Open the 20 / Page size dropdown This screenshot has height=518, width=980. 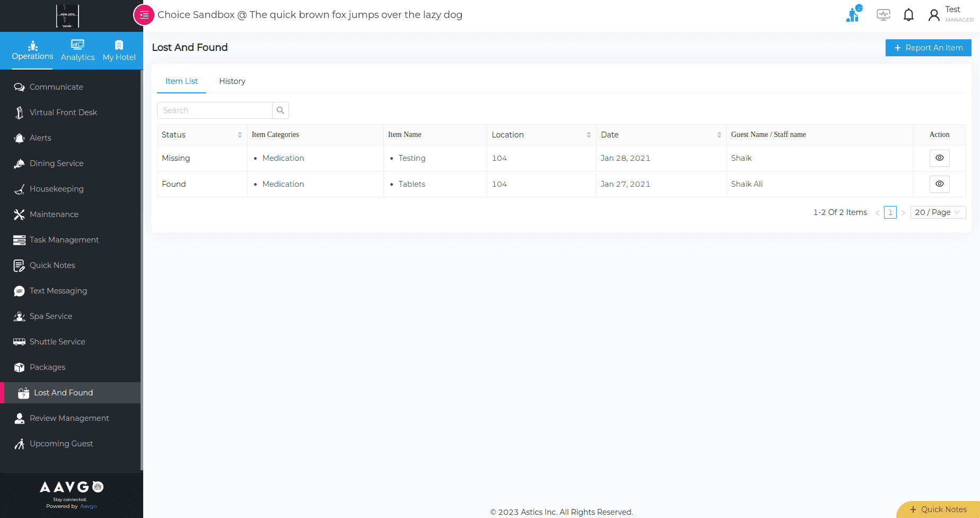point(938,212)
